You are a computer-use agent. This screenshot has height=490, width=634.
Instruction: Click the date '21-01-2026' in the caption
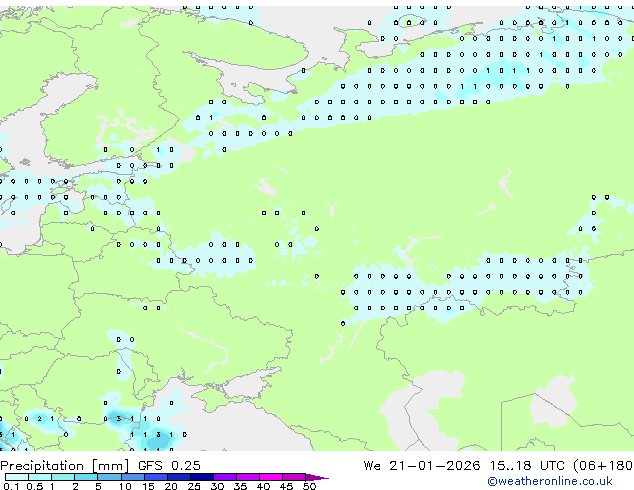(435, 465)
